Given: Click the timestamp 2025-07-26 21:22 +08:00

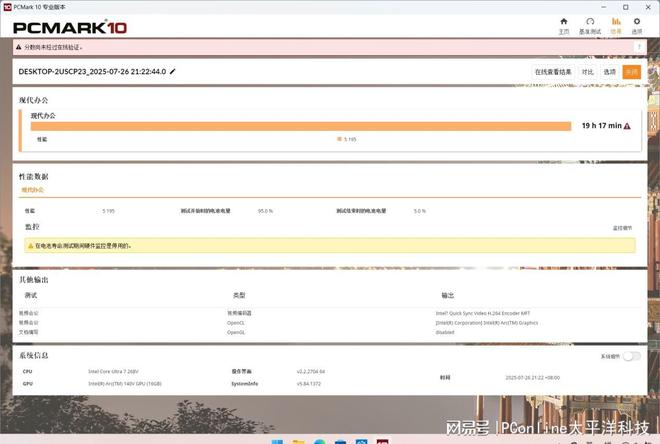Looking at the screenshot, I should 532,378.
